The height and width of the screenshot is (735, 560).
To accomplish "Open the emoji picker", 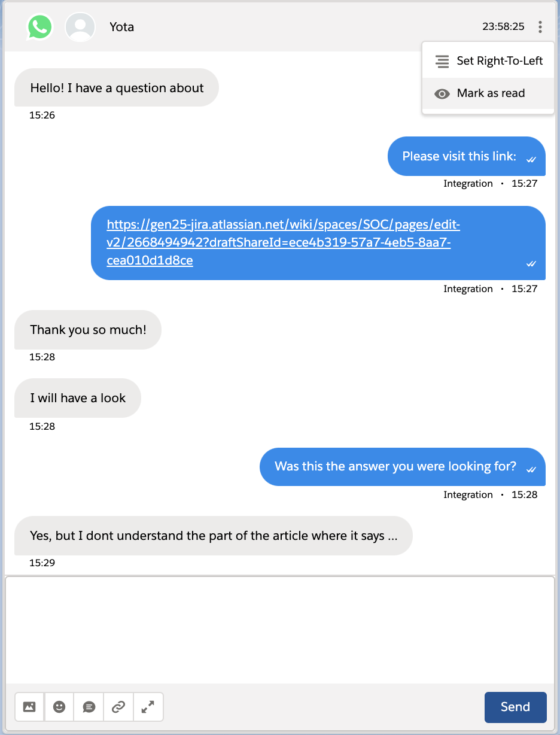I will click(x=59, y=707).
